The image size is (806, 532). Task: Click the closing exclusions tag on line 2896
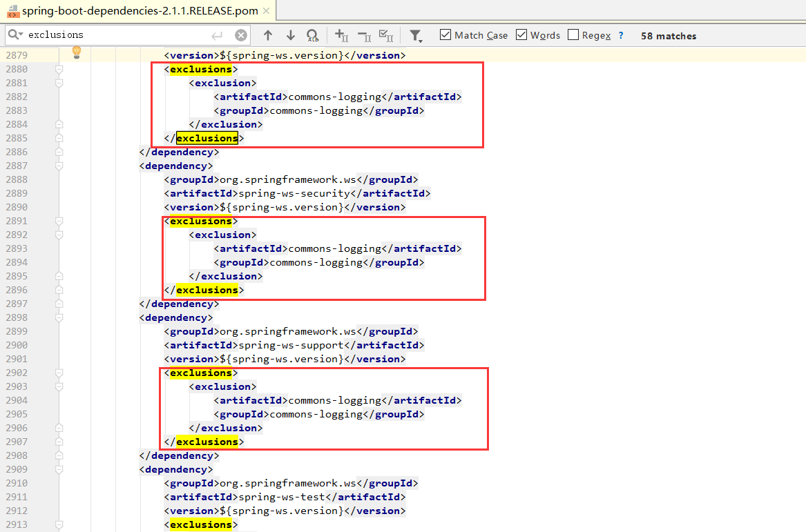[x=207, y=290]
